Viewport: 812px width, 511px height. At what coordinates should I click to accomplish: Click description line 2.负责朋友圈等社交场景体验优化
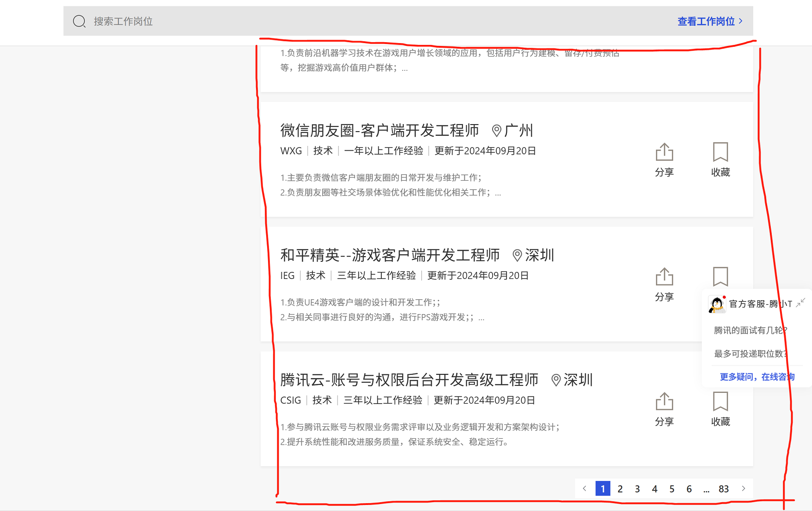click(x=391, y=193)
